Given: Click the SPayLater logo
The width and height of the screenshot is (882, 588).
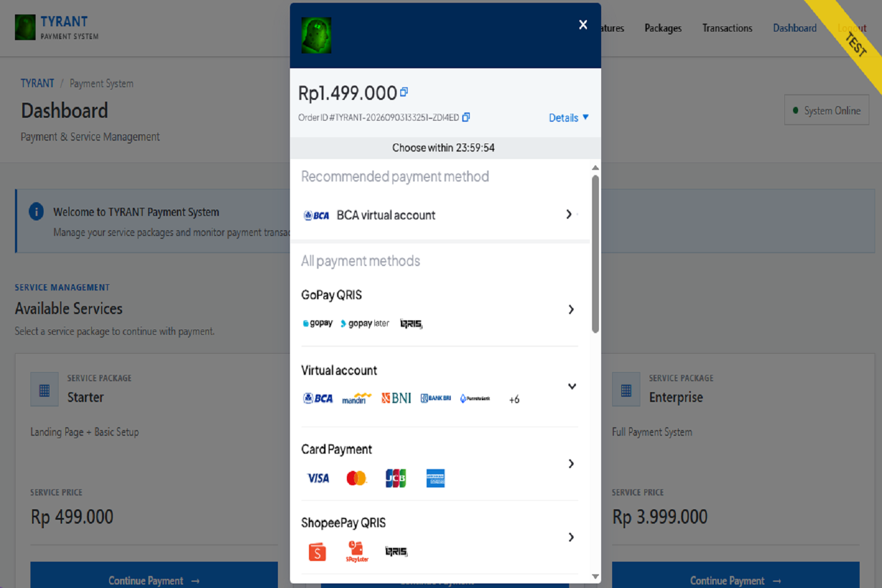Looking at the screenshot, I should point(357,552).
